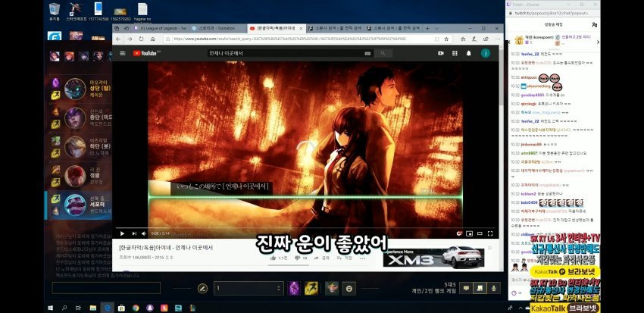Screen dimensions: 644x313
Task: Close the YouTube browser tab
Action: (x=301, y=28)
